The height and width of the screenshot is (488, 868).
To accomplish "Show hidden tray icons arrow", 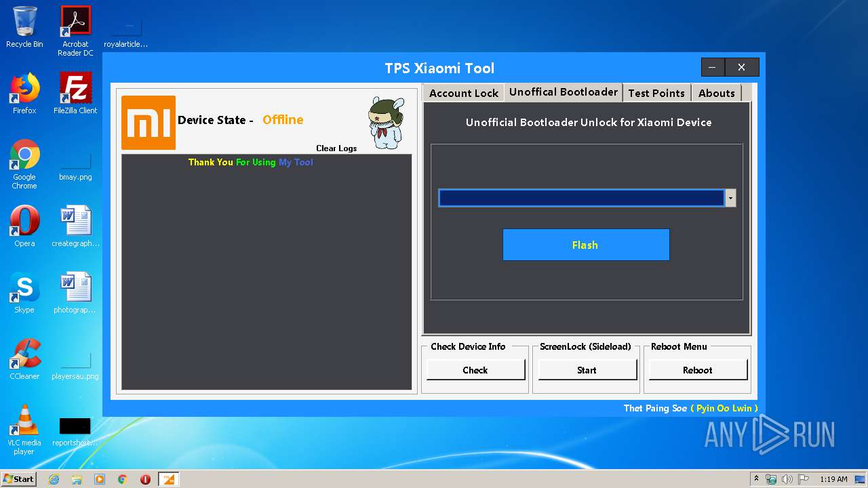I will point(757,479).
